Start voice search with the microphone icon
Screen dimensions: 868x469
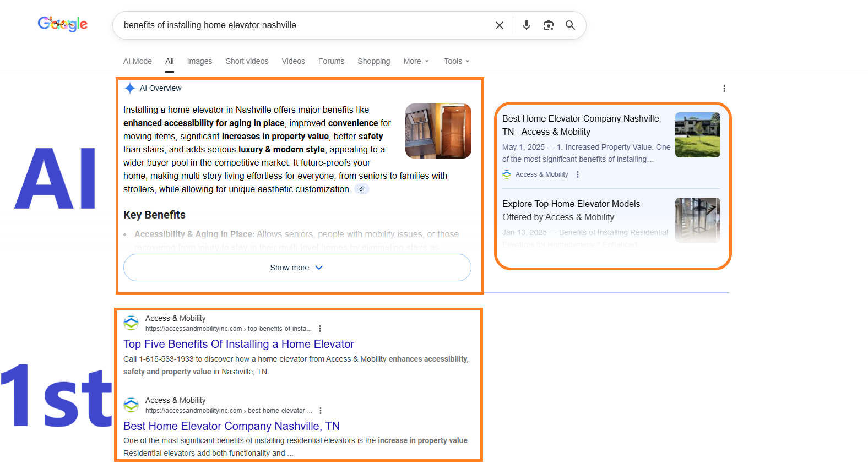coord(527,25)
